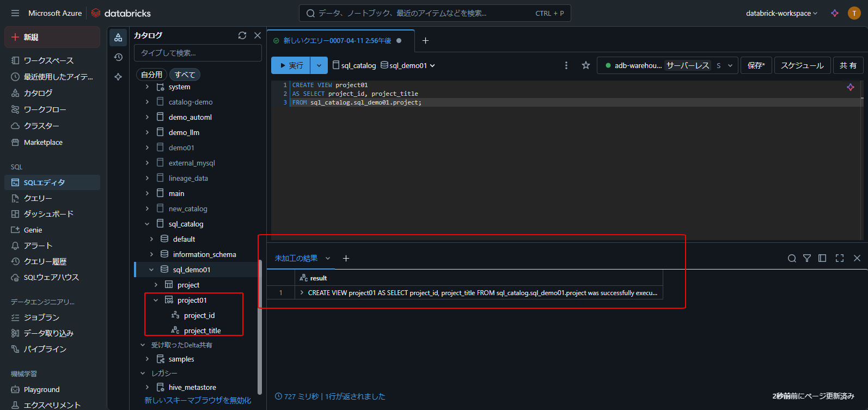Open the run button dropdown arrow
Image resolution: width=868 pixels, height=410 pixels.
click(319, 65)
